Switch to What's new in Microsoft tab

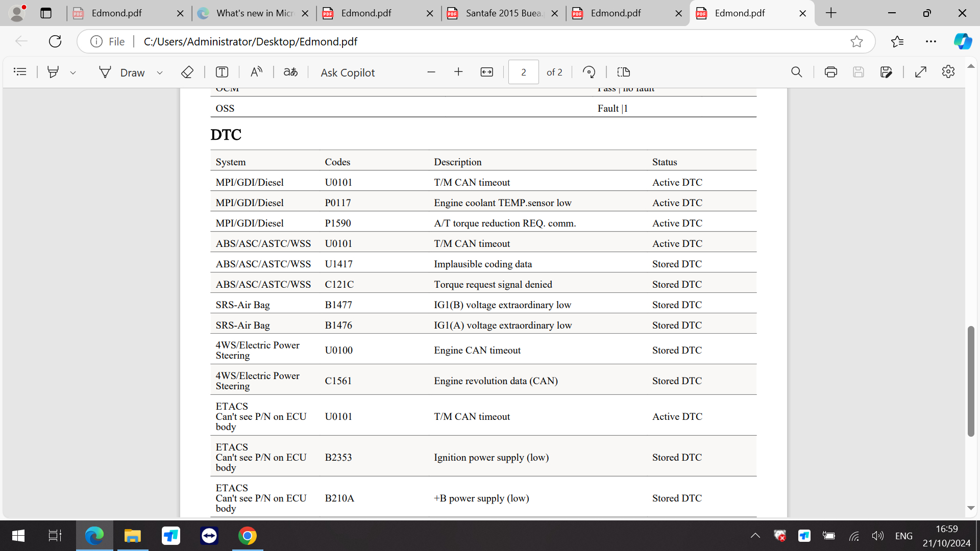pyautogui.click(x=254, y=13)
